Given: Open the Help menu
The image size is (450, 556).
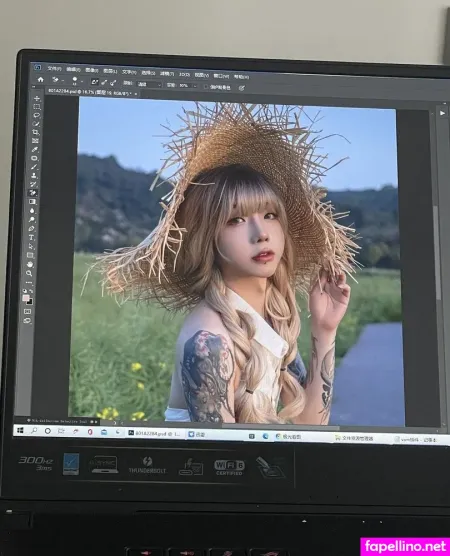Looking at the screenshot, I should pyautogui.click(x=241, y=77).
